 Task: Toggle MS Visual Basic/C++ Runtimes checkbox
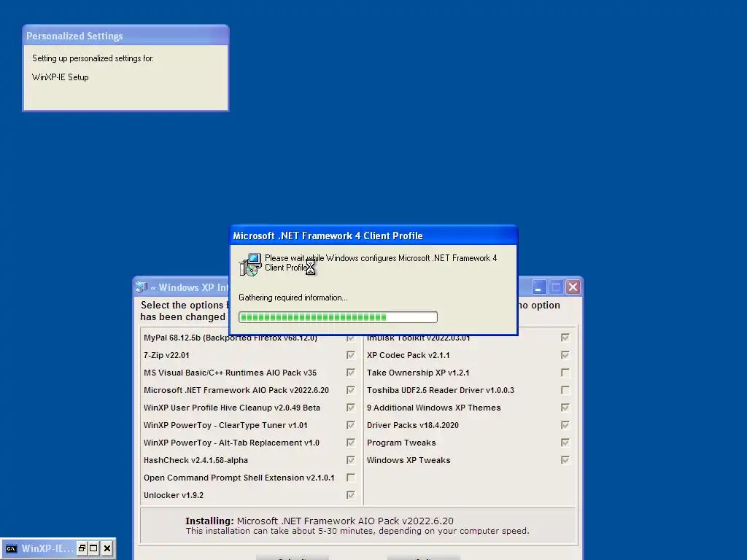pos(351,373)
